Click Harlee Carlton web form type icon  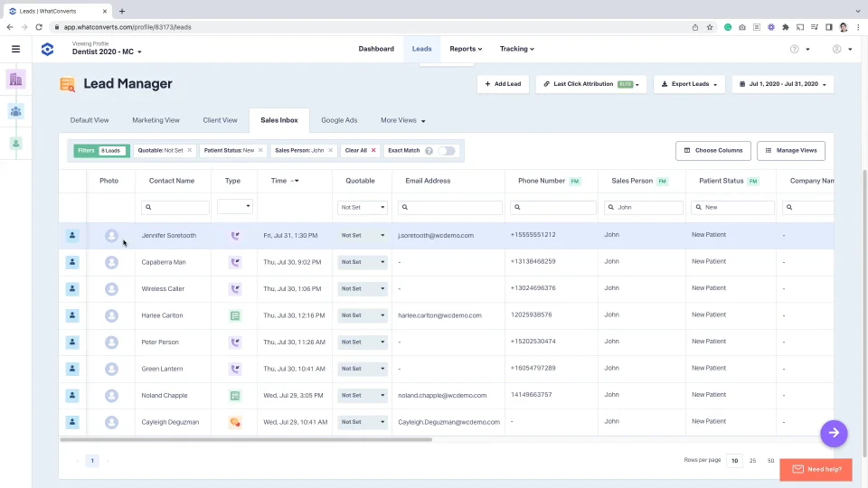click(235, 315)
